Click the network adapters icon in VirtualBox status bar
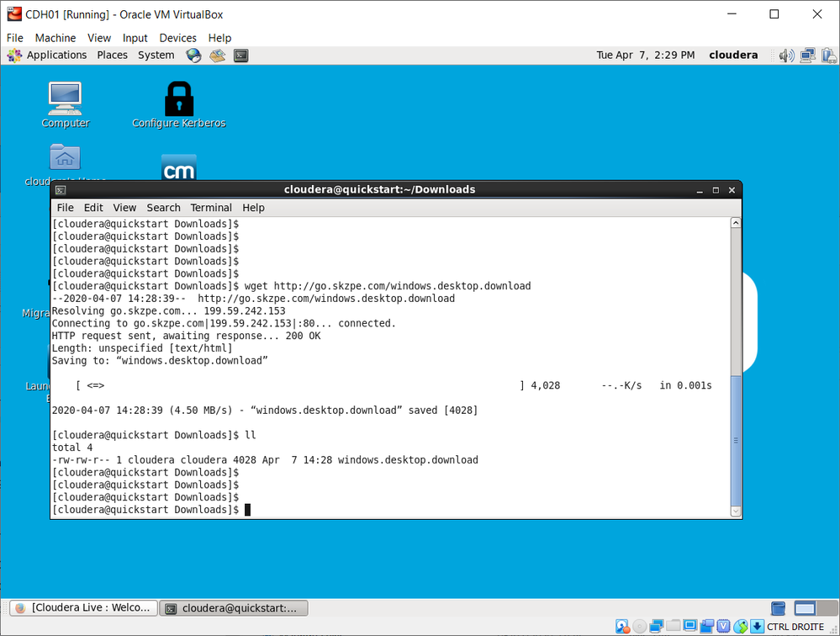 [656, 626]
